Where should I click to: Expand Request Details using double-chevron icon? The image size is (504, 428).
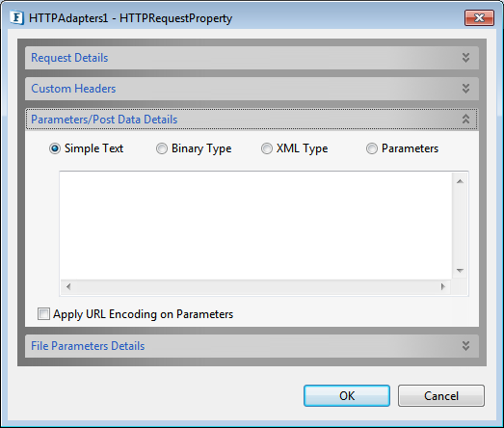pyautogui.click(x=465, y=58)
